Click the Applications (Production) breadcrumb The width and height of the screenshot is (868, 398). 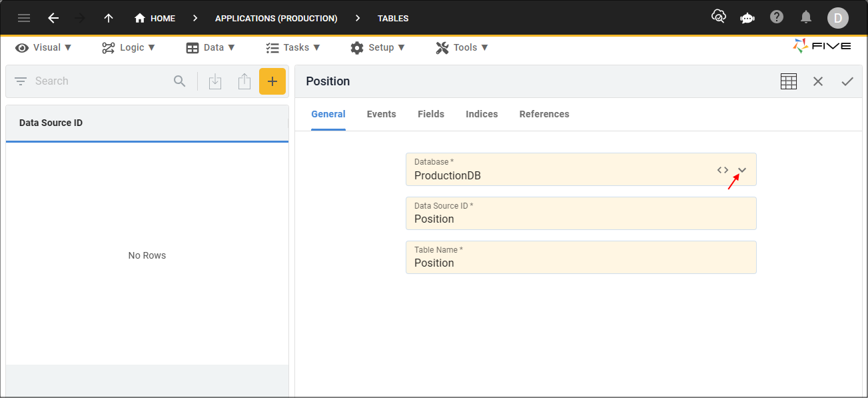point(276,18)
